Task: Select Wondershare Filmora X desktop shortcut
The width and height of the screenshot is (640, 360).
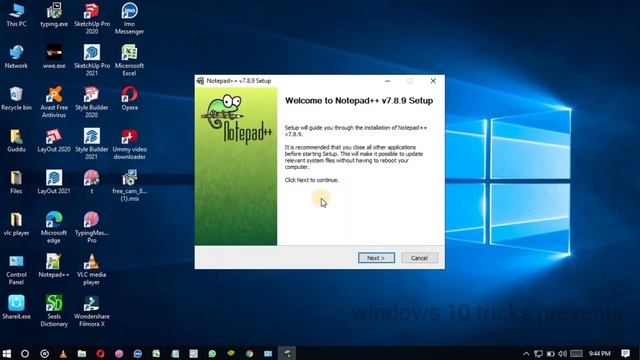Action: point(92,311)
